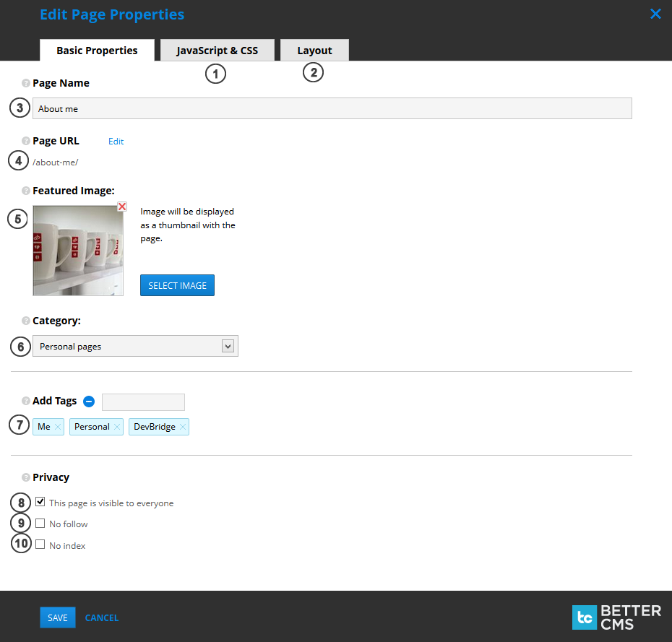The height and width of the screenshot is (642, 672).
Task: Open the Layout tab
Action: pos(314,51)
